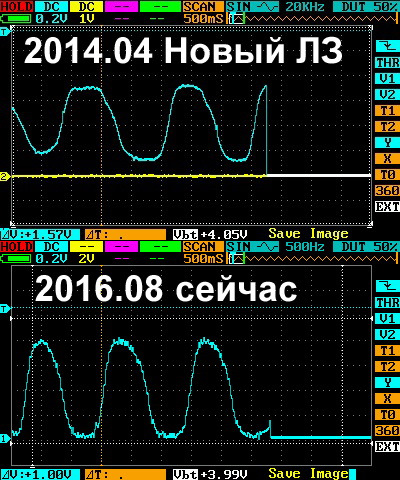Screen dimensions: 400x480
Task: Select the T2 cursor item in bottom menu
Action: coord(388,367)
